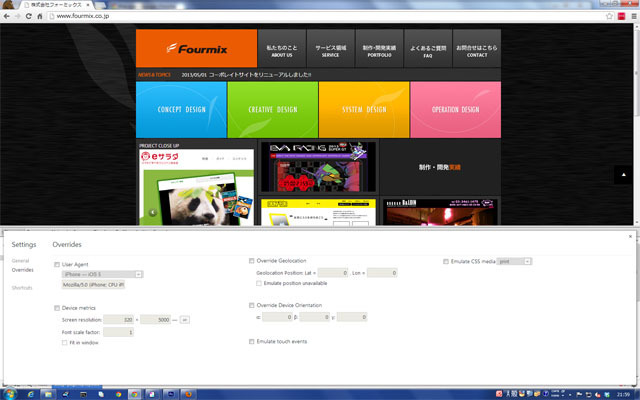
Task: Click the Font scale factor field
Action: pyautogui.click(x=118, y=331)
